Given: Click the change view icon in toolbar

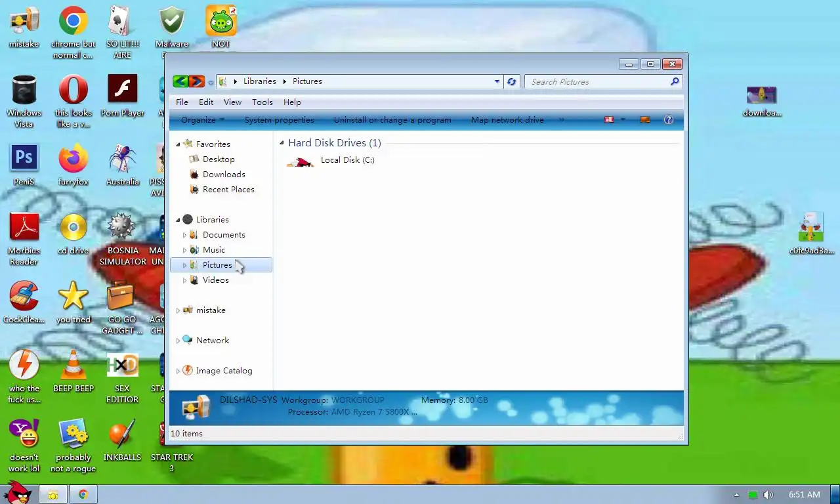Looking at the screenshot, I should [609, 119].
